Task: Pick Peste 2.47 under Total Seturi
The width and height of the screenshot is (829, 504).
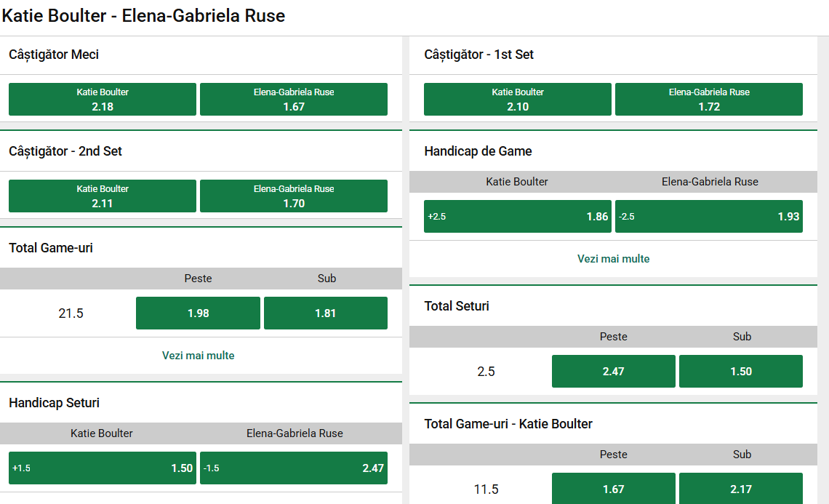Action: [x=613, y=371]
